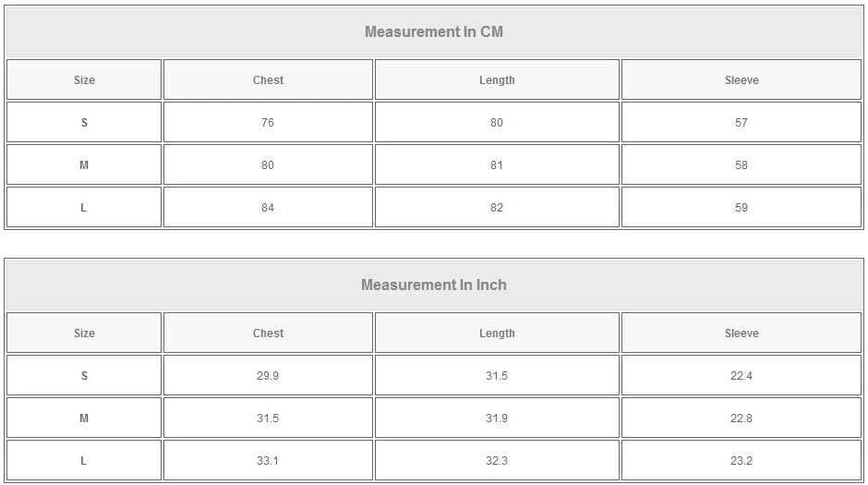Click the length value 31.9 cell
Image resolution: width=868 pixels, height=485 pixels.
click(497, 418)
